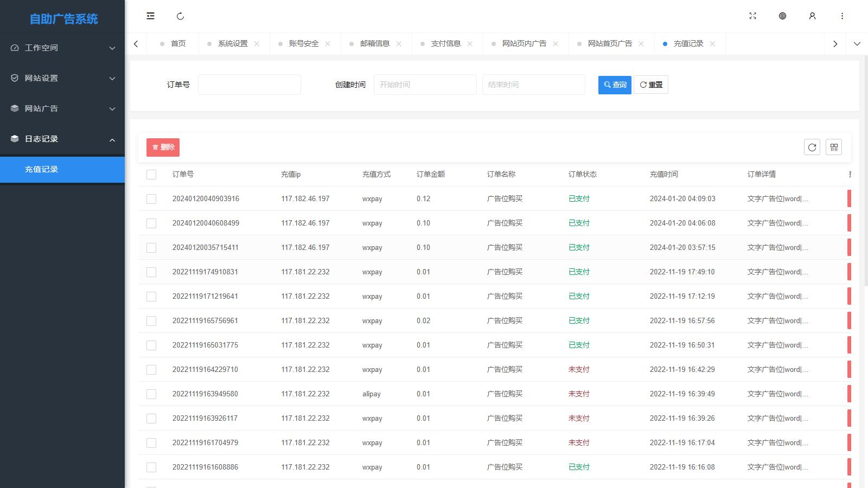Open the more options kebab icon in header
The width and height of the screenshot is (868, 488).
point(842,16)
